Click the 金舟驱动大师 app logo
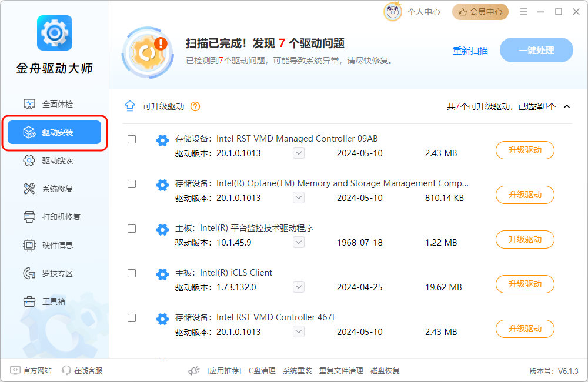 tap(55, 33)
